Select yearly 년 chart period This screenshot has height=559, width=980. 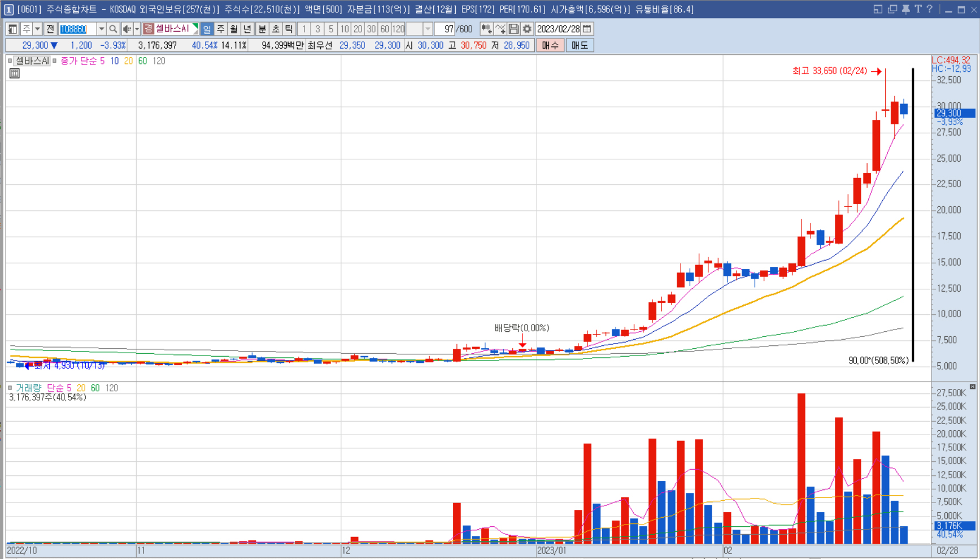(x=247, y=29)
